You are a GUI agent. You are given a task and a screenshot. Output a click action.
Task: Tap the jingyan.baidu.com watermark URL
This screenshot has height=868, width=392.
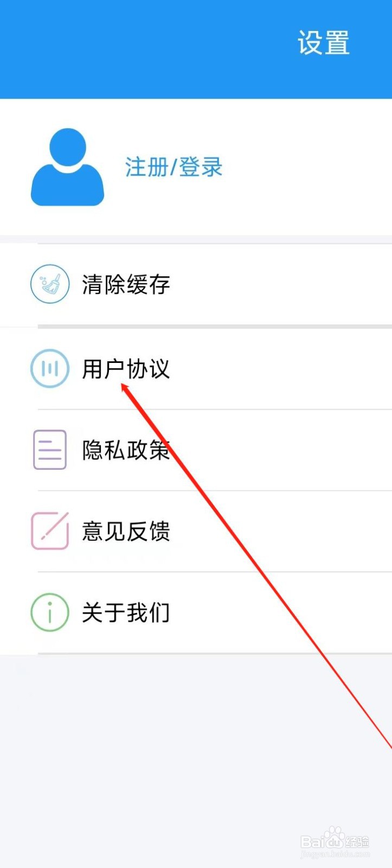(335, 854)
